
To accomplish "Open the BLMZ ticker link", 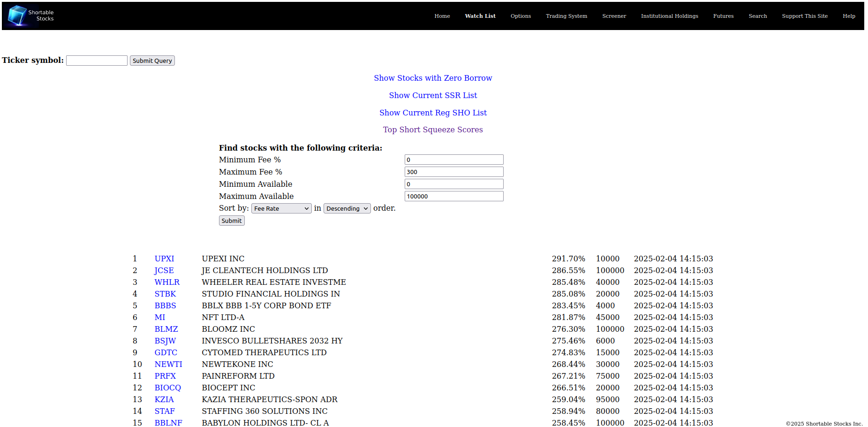I will click(166, 329).
